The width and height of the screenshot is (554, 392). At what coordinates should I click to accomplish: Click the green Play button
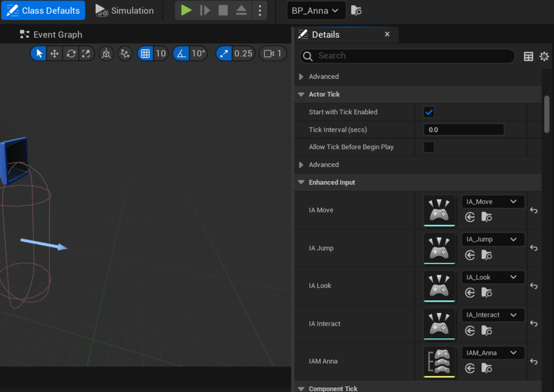tap(186, 10)
